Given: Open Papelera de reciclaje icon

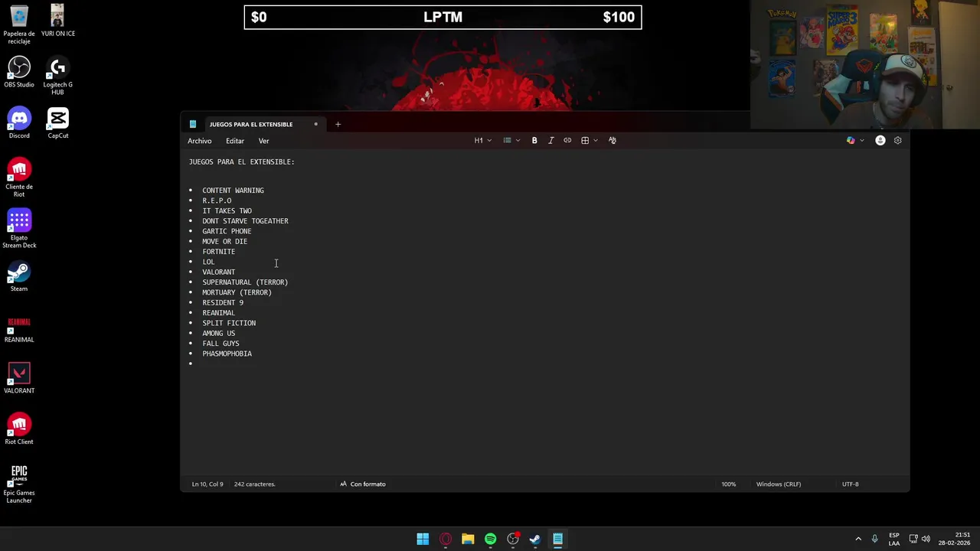Looking at the screenshot, I should point(19,24).
